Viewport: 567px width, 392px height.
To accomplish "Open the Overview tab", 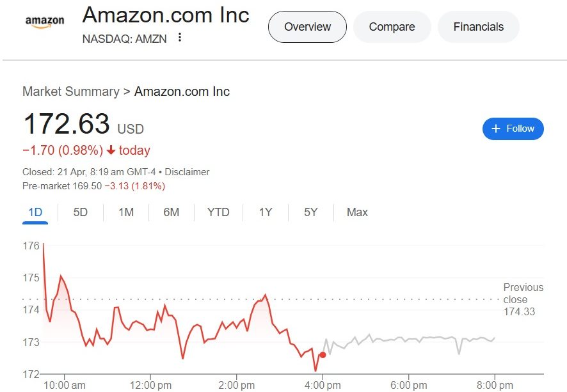I will point(307,27).
